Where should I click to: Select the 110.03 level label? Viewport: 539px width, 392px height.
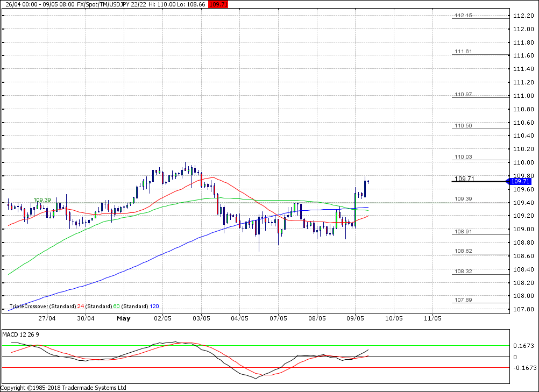(x=463, y=157)
